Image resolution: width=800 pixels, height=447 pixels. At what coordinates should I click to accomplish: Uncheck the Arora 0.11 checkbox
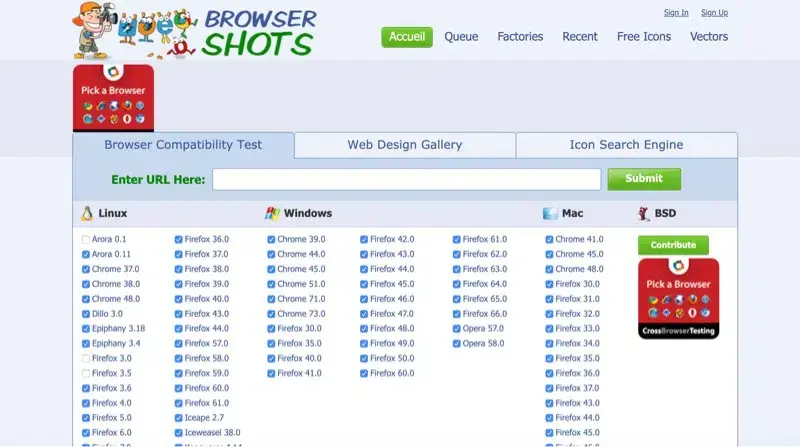click(86, 254)
